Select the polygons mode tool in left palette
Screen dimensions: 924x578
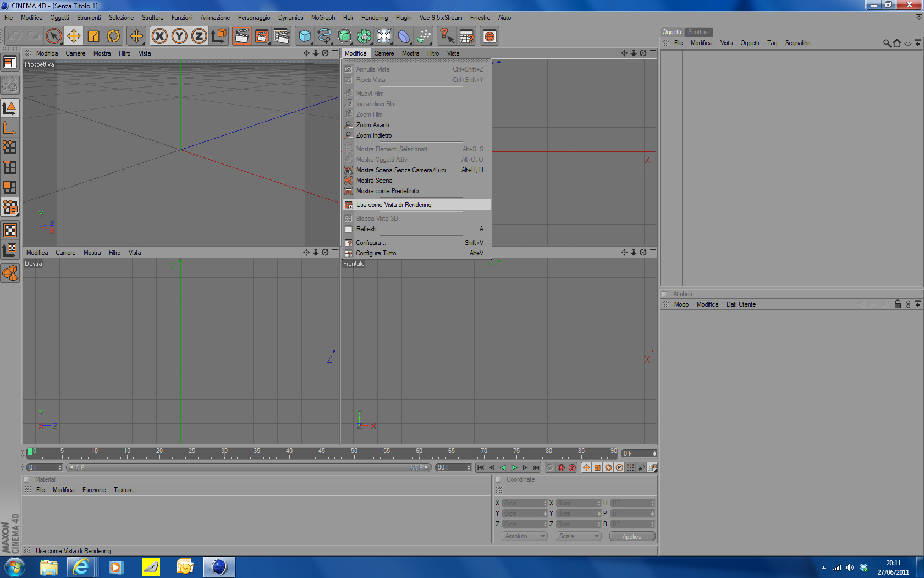tap(10, 187)
